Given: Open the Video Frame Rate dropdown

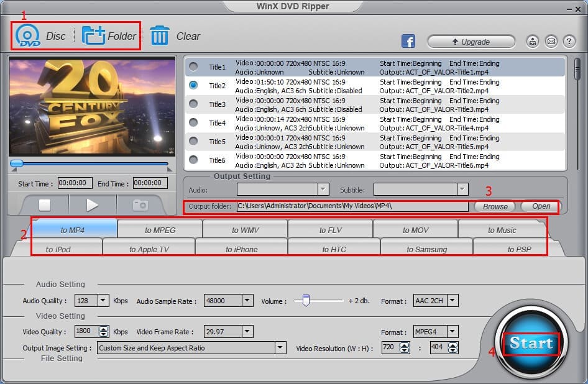Looking at the screenshot, I should (x=247, y=332).
